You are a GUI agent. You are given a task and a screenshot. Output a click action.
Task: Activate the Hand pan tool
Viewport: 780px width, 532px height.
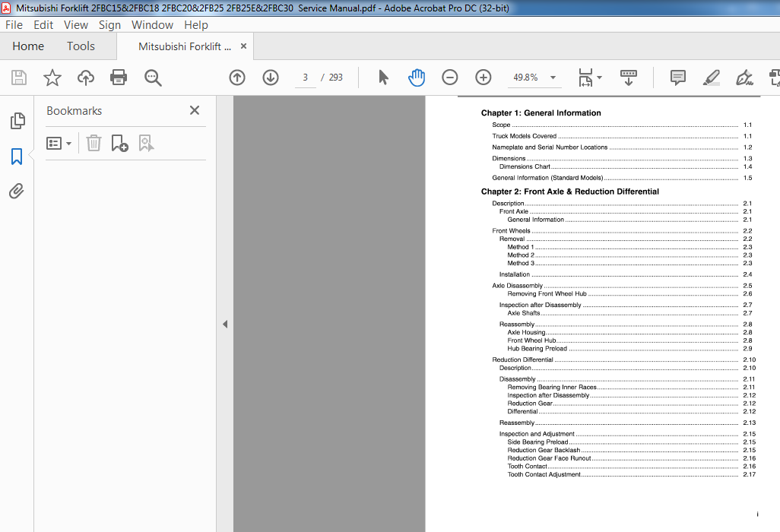coord(417,78)
